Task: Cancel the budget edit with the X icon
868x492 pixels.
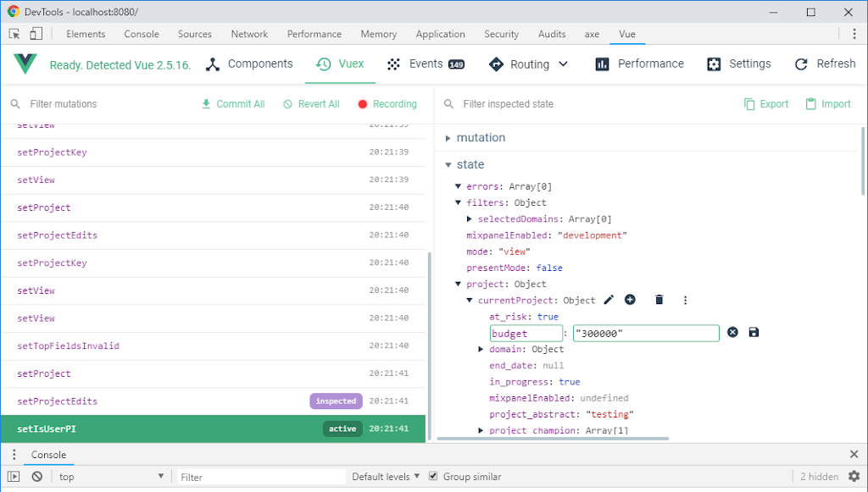Action: pyautogui.click(x=733, y=333)
